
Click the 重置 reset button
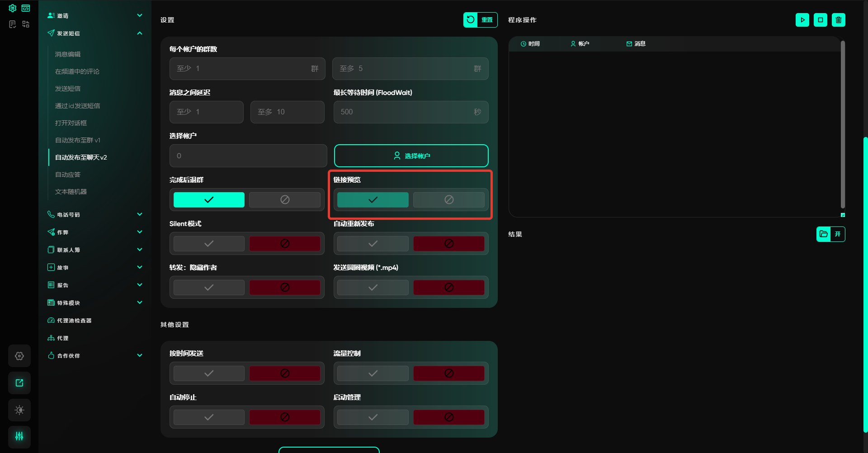pyautogui.click(x=480, y=20)
